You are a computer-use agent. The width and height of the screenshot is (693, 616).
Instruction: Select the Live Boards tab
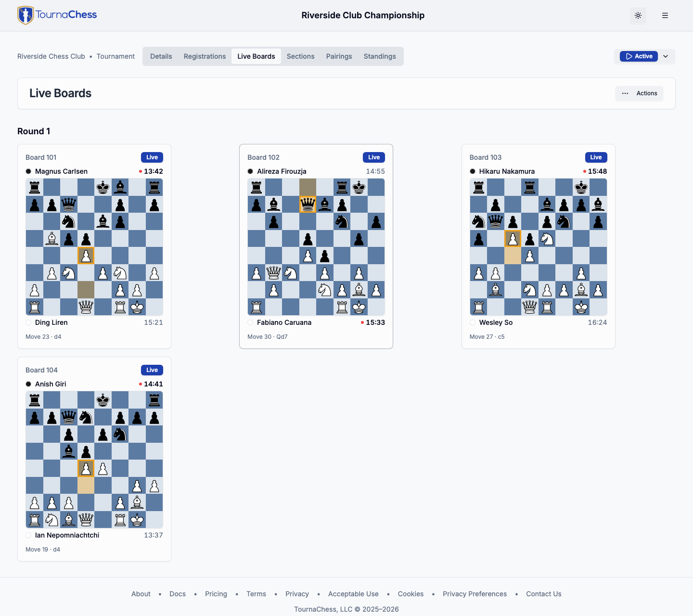(x=256, y=56)
